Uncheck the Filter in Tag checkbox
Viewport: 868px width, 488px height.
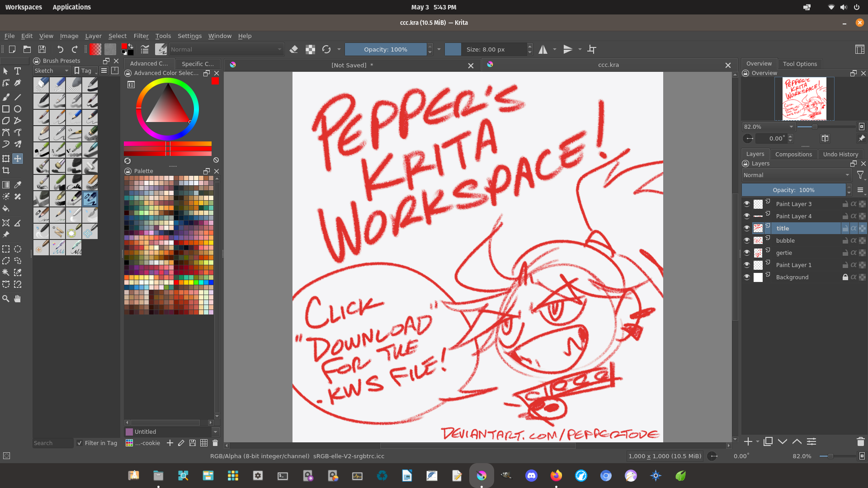(80, 443)
